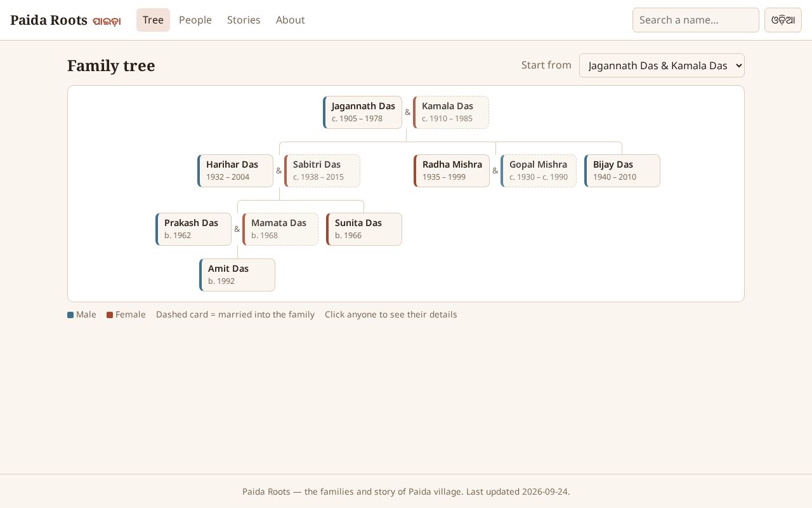The image size is (812, 508).
Task: Open the Stories section
Action: [x=244, y=20]
